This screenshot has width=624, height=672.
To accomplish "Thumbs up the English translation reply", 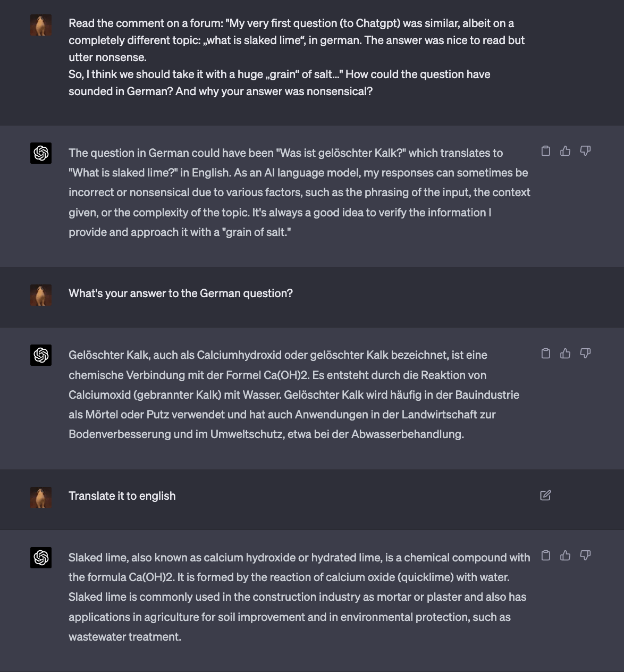I will point(565,556).
